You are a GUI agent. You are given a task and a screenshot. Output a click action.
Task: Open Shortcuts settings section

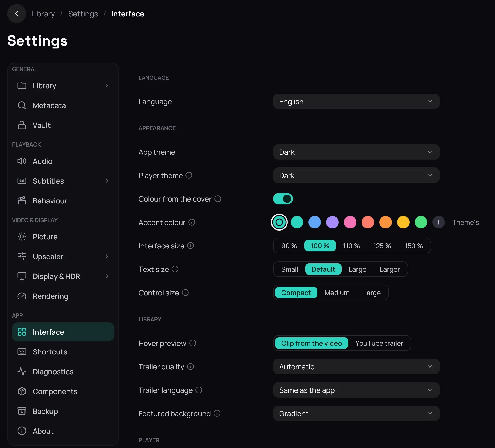tap(63, 352)
